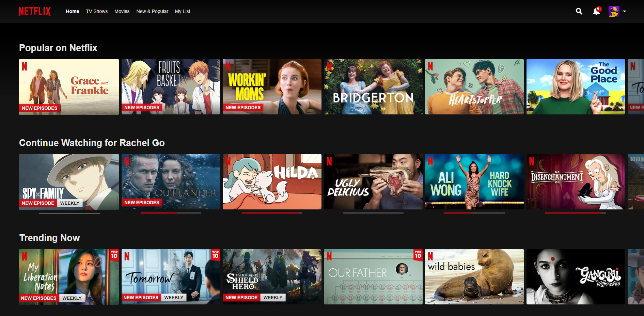Screen dimensions: 644x316
Task: Click Outlander's watch progress bar
Action: tap(171, 213)
